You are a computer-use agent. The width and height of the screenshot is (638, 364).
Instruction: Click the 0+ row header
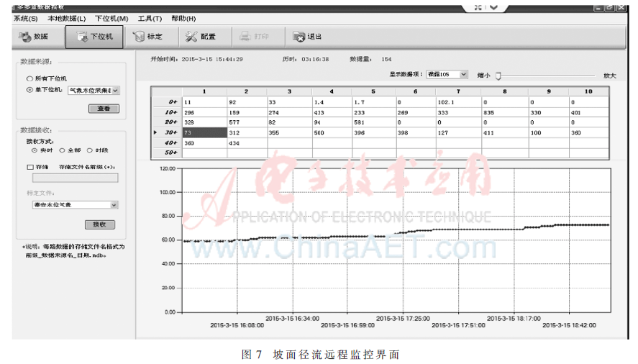click(167, 102)
